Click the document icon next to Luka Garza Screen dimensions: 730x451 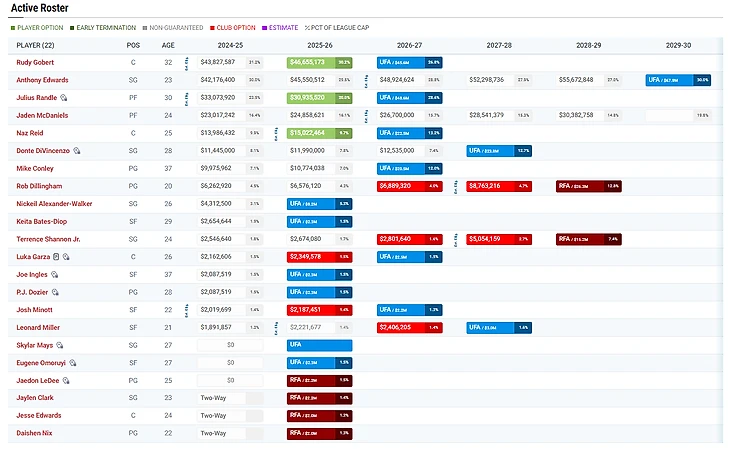pyautogui.click(x=56, y=256)
